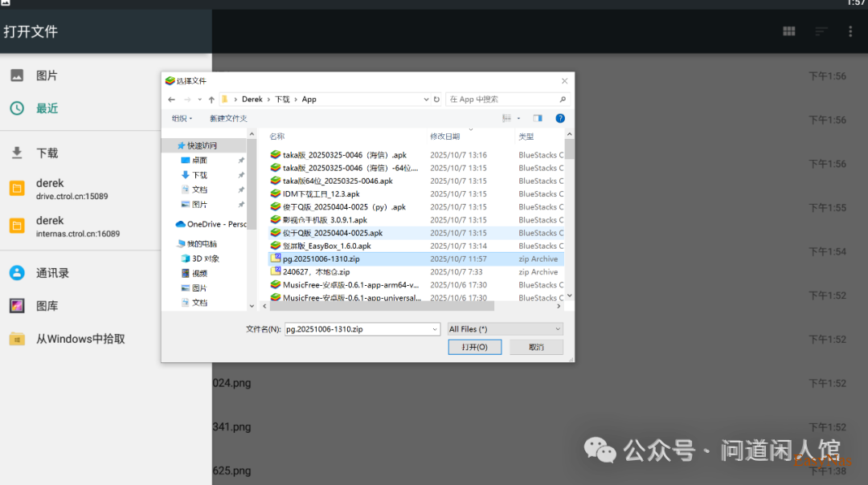Screen dimensions: 868x485
Task: Click the 打开(O) button
Action: [x=475, y=348]
